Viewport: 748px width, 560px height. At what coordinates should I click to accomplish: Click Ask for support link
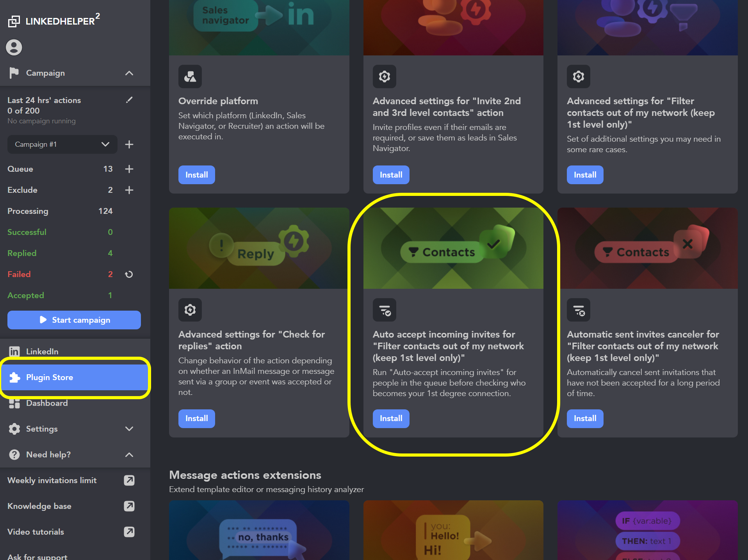[37, 556]
